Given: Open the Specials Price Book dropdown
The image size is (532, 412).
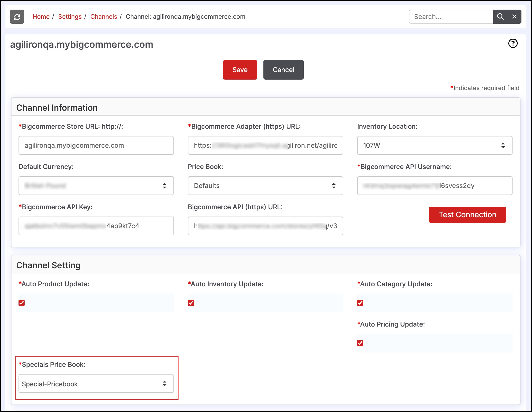Looking at the screenshot, I should [x=96, y=383].
